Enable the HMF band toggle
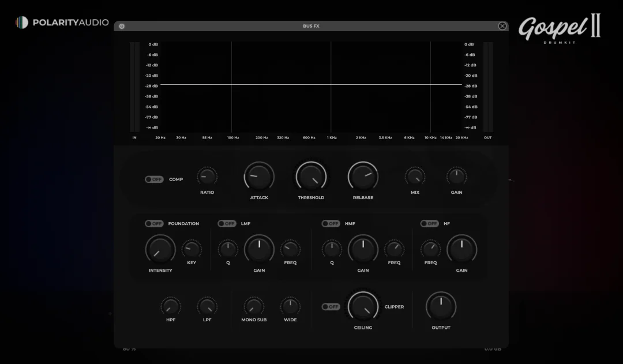The height and width of the screenshot is (364, 623). (331, 224)
